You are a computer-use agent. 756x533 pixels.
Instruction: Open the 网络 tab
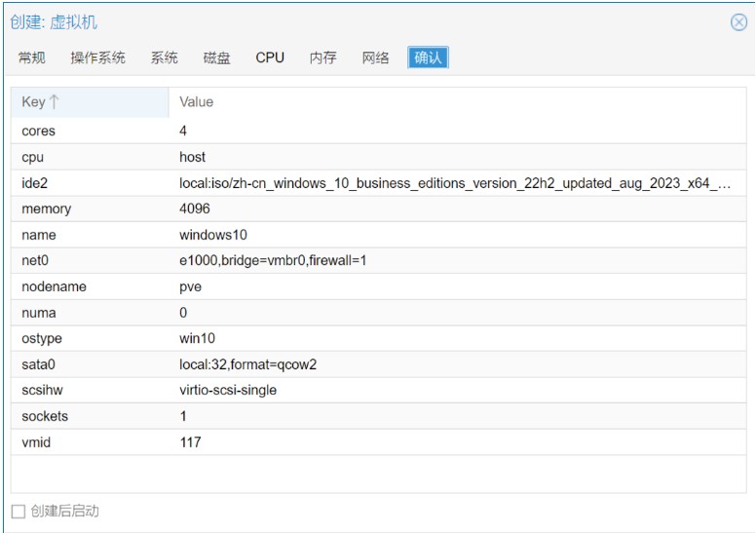tap(376, 57)
